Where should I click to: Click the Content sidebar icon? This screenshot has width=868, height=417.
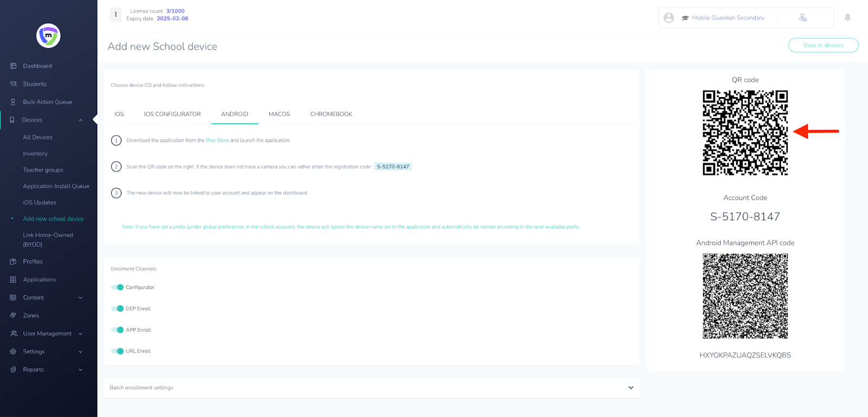coord(13,298)
